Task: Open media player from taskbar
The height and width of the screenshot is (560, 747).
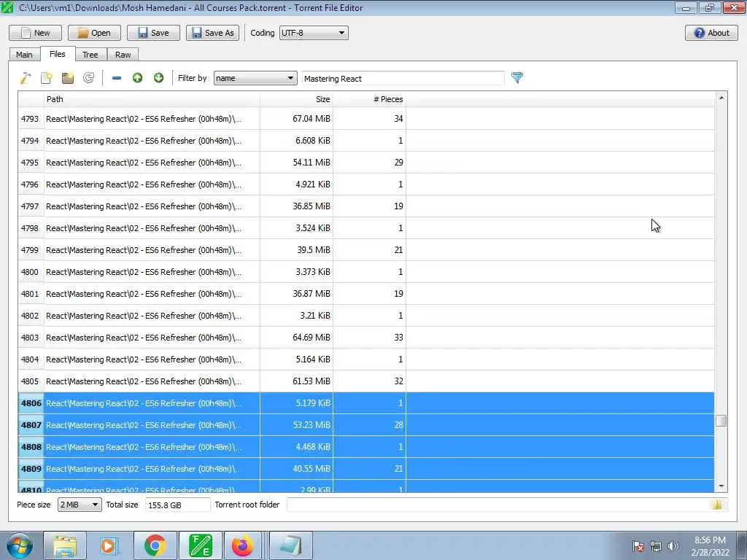Action: (x=109, y=545)
